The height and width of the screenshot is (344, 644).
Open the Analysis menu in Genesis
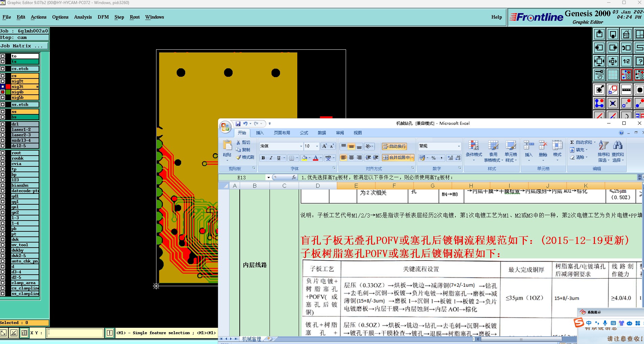[83, 17]
